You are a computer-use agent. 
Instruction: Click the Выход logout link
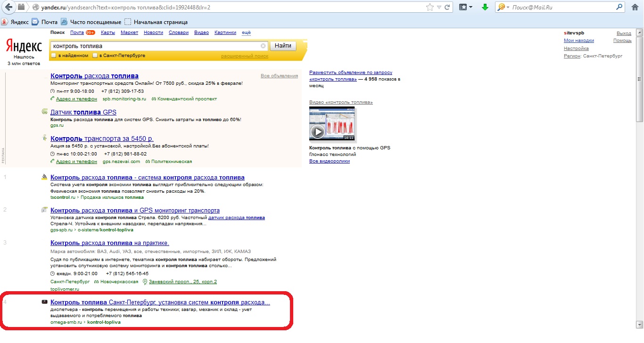[x=624, y=33]
